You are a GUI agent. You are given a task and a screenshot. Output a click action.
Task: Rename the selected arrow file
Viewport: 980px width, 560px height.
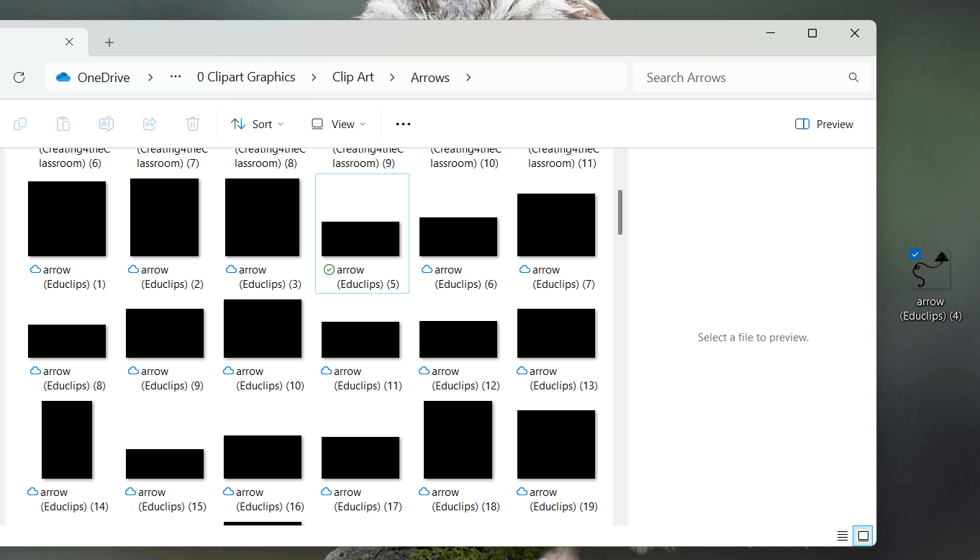tap(106, 124)
